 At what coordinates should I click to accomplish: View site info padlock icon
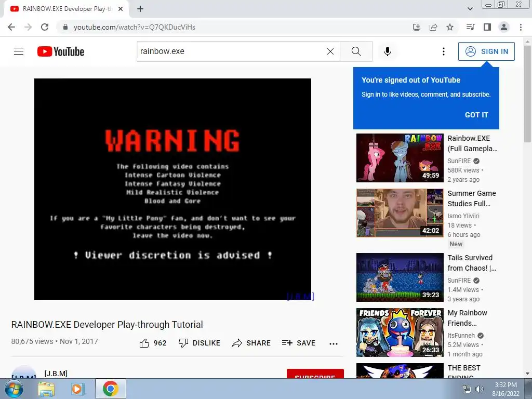pyautogui.click(x=65, y=27)
